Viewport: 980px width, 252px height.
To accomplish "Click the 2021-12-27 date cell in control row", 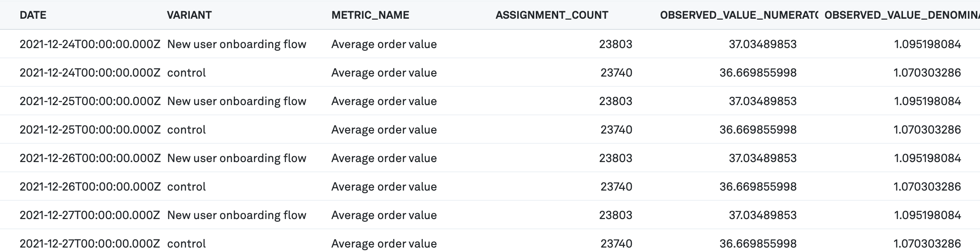I will click(x=90, y=244).
